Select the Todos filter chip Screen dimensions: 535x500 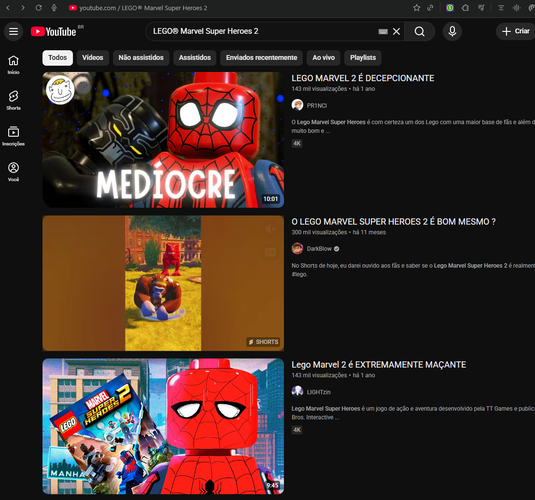[x=57, y=58]
